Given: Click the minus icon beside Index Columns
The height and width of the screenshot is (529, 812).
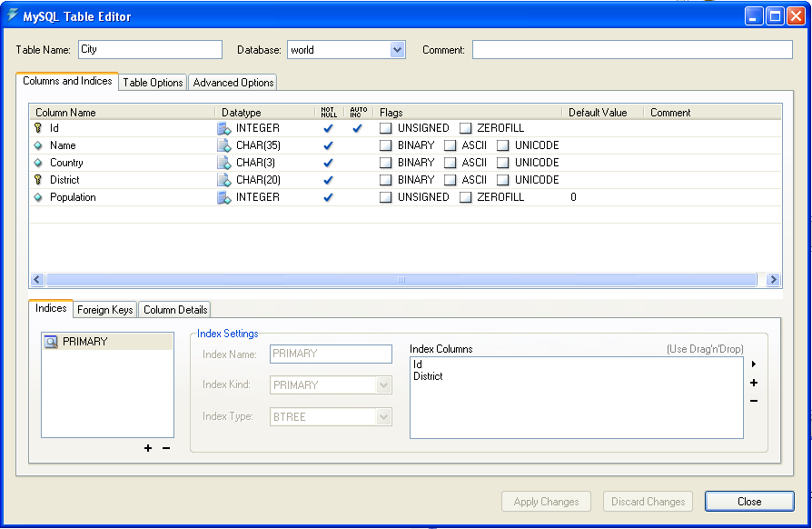Looking at the screenshot, I should coord(753,401).
